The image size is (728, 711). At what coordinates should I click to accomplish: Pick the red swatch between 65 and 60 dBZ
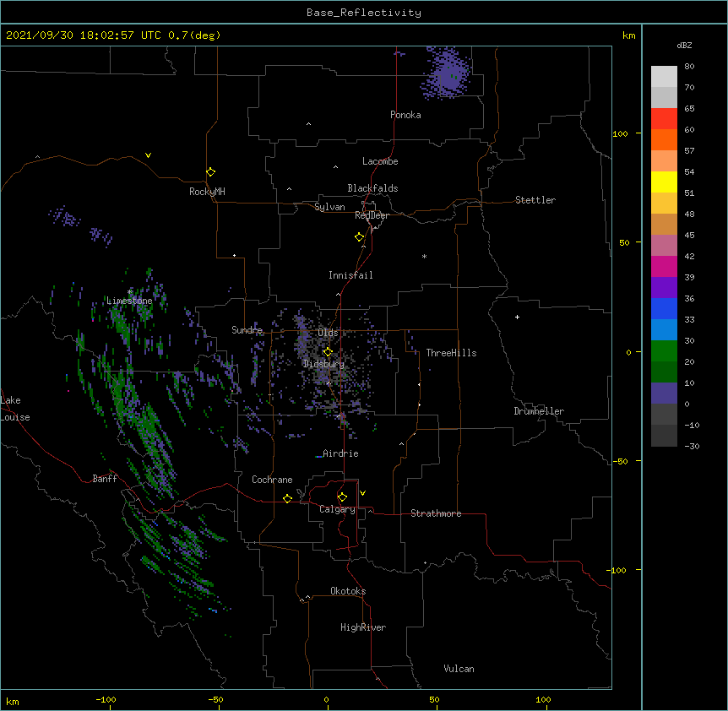click(x=664, y=118)
